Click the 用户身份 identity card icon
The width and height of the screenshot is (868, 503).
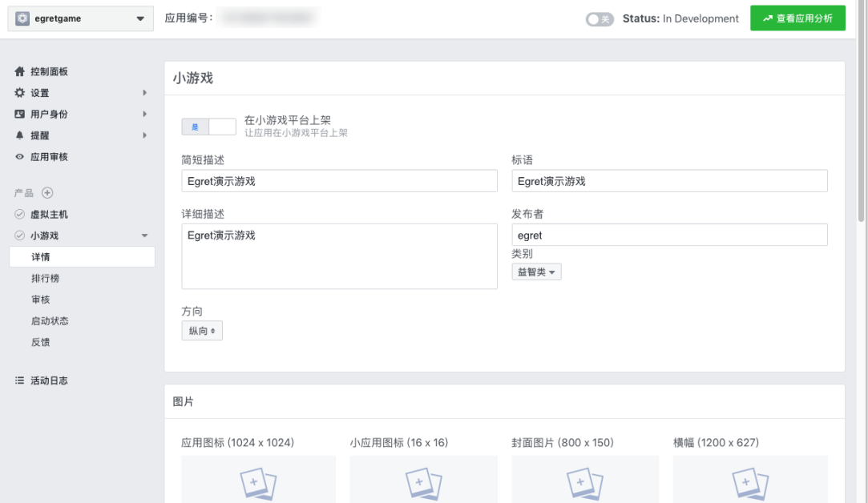click(x=21, y=114)
